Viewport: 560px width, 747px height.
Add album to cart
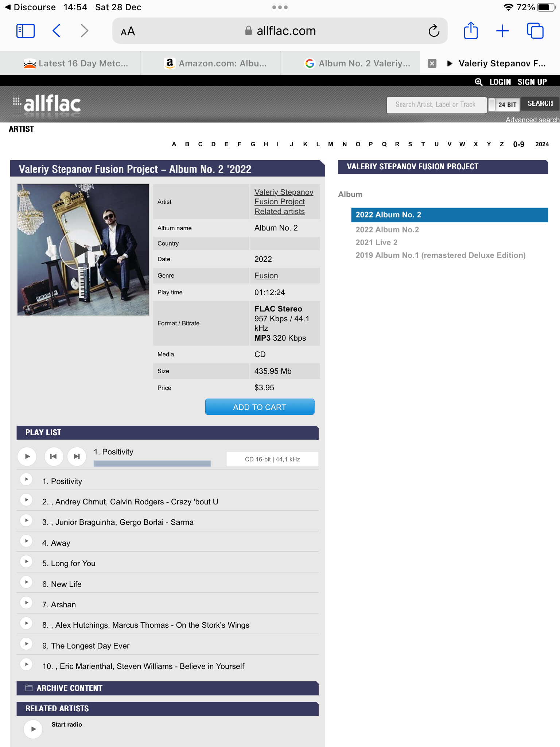pos(260,407)
